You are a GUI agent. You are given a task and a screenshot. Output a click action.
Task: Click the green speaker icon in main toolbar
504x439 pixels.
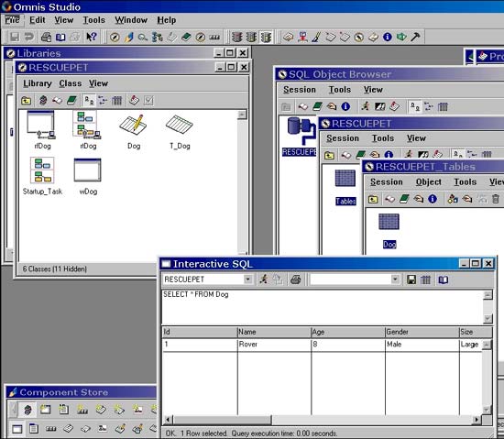[x=401, y=37]
